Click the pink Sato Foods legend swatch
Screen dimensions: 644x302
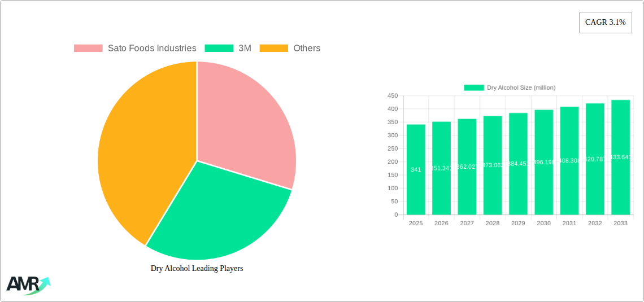click(x=88, y=49)
